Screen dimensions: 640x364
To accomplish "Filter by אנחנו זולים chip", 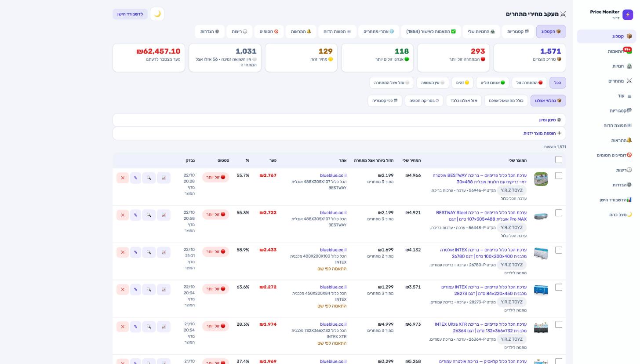I will [493, 83].
